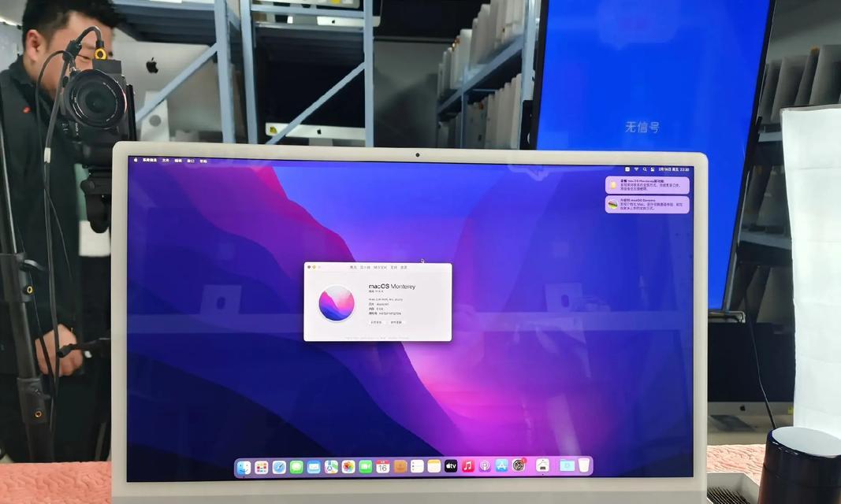
Task: Open the Notes app in the Dock
Action: [434, 466]
